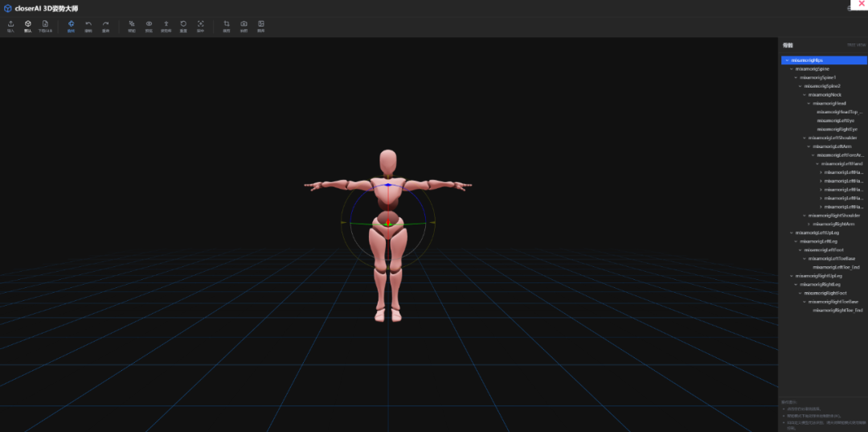The image size is (868, 432).
Task: Click the closerAI 3D姿势大师 title text
Action: point(47,8)
